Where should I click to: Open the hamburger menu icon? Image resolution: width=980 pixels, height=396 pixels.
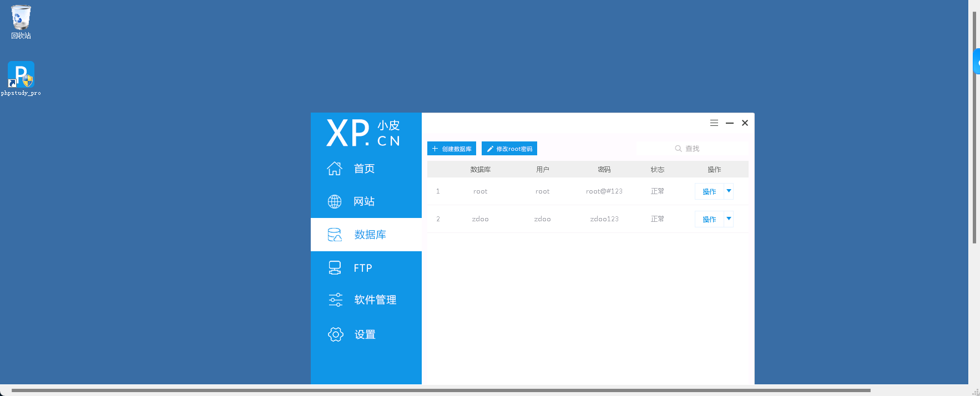(714, 123)
